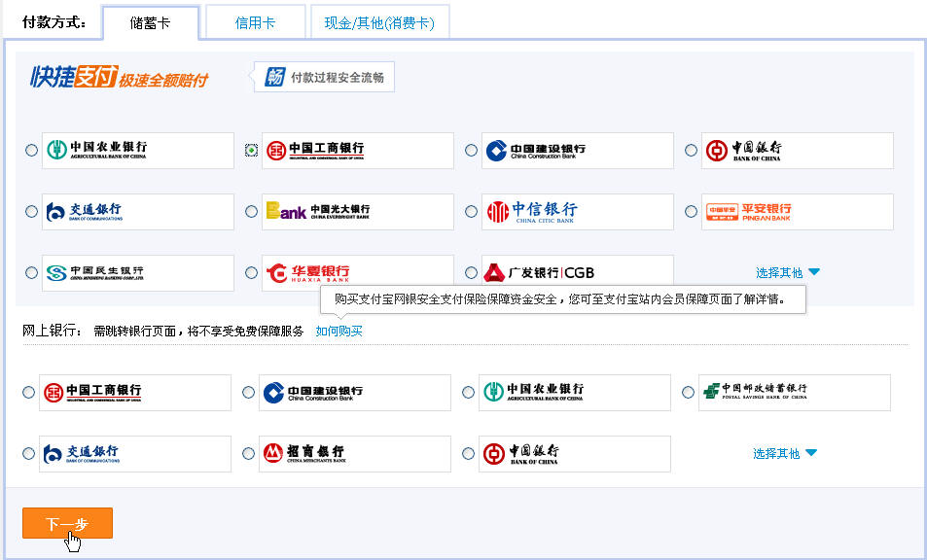Click the 快捷支付 brand logo
Image resolution: width=927 pixels, height=560 pixels.
74,77
